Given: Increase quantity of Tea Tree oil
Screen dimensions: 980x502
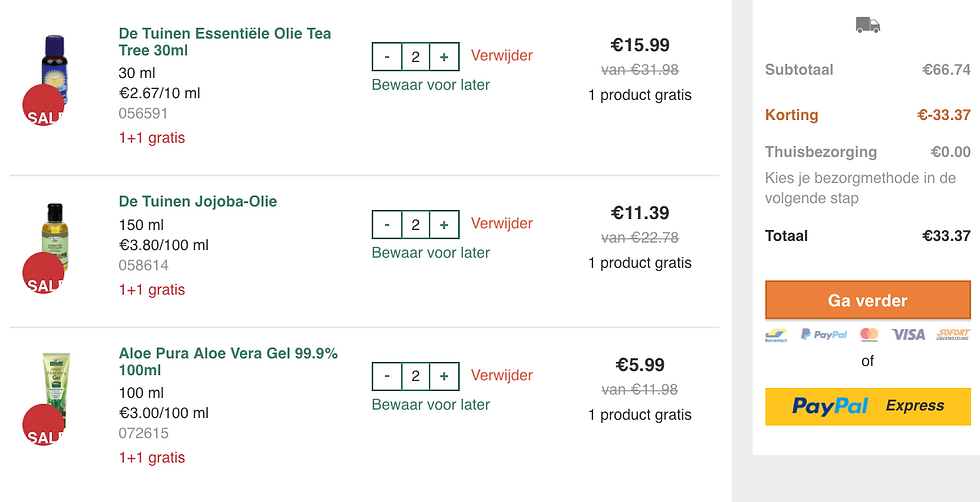Looking at the screenshot, I should click(x=444, y=57).
